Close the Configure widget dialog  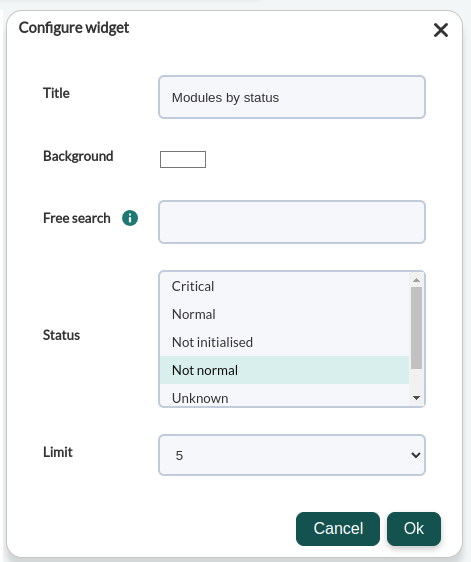point(441,30)
